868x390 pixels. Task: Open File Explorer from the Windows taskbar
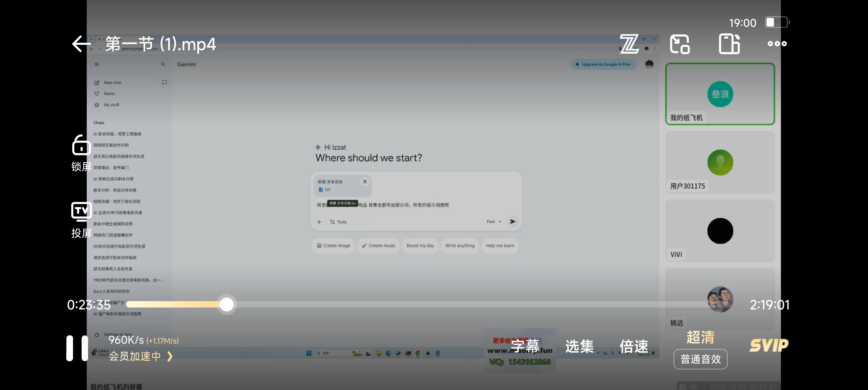tap(378, 353)
